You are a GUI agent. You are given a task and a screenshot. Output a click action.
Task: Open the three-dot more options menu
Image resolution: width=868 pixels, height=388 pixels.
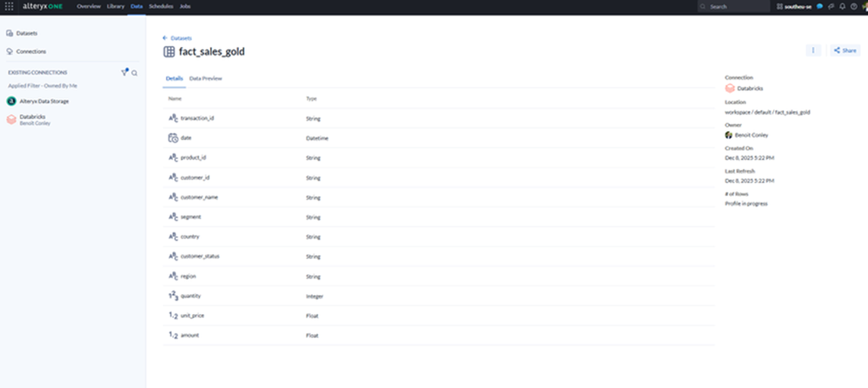813,50
